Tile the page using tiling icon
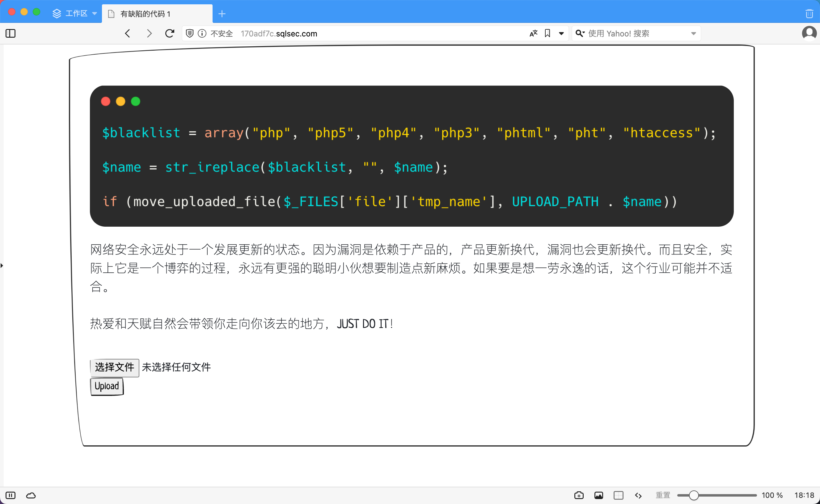820x504 pixels. pyautogui.click(x=618, y=495)
